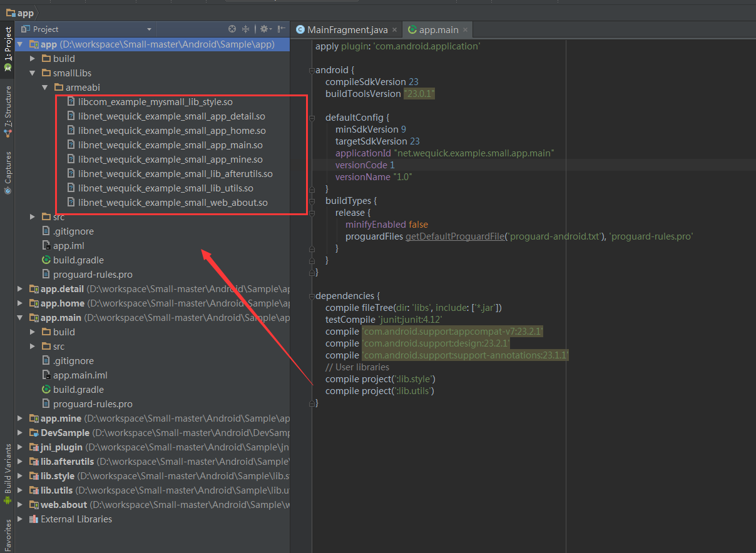This screenshot has height=553, width=756.
Task: Close the app.main editor tab
Action: coord(465,30)
